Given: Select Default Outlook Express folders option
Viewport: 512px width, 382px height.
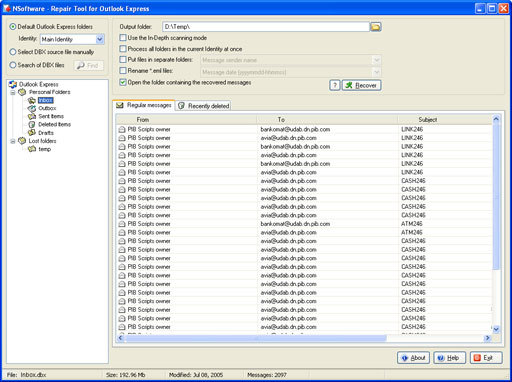Looking at the screenshot, I should tap(13, 27).
